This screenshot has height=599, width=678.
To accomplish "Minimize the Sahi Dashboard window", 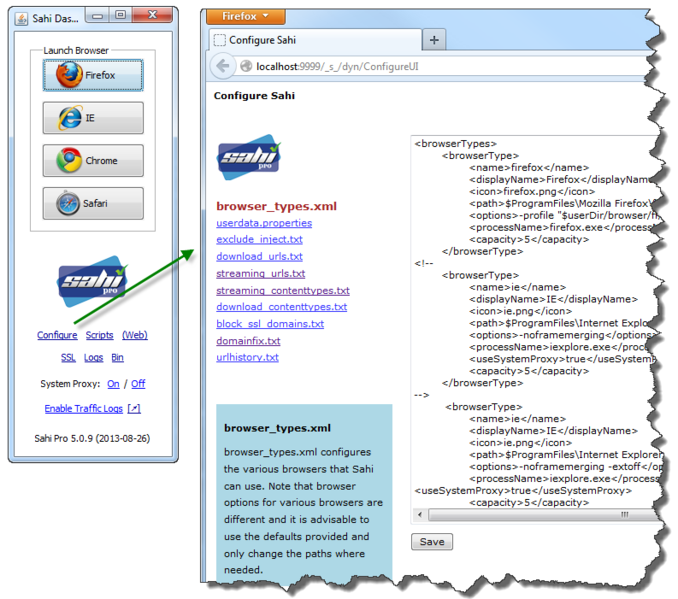I will pyautogui.click(x=97, y=16).
